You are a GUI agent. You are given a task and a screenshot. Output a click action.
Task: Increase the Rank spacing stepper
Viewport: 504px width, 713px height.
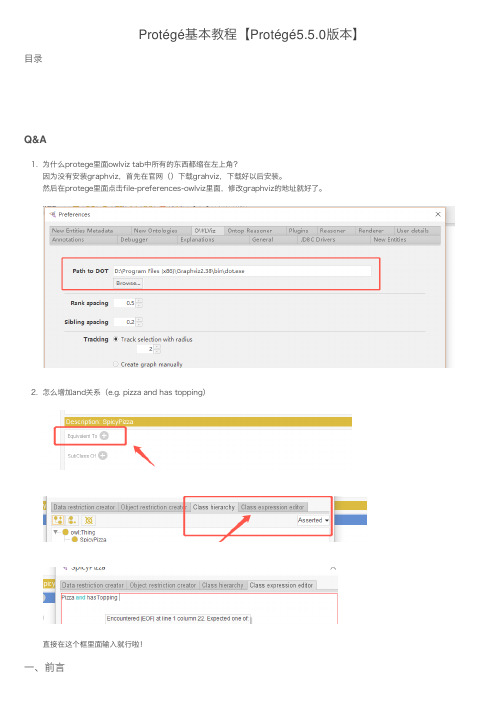(x=140, y=301)
